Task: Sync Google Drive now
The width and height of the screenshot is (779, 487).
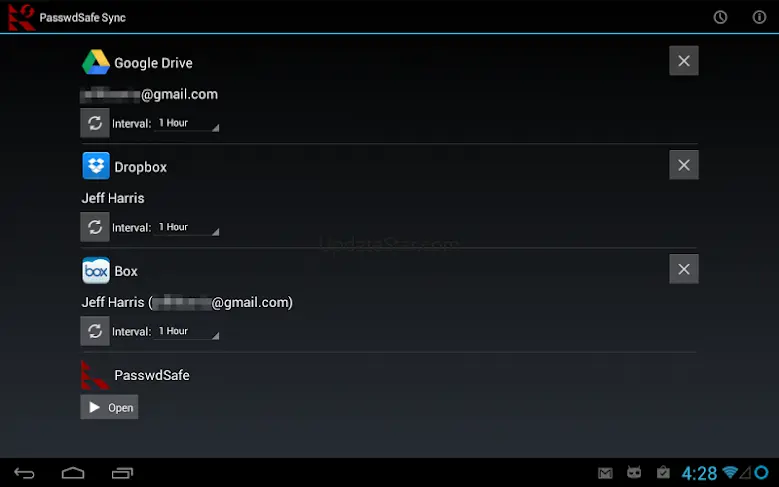Action: [95, 123]
